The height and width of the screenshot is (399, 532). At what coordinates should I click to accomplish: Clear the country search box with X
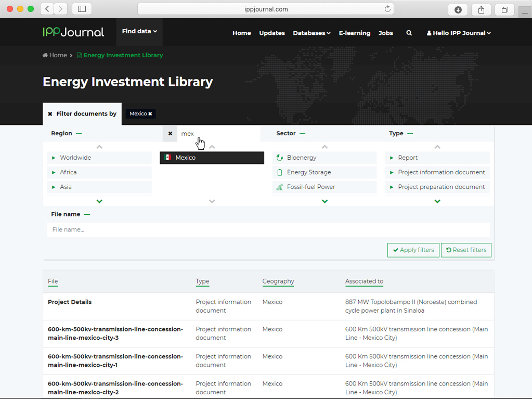tap(170, 134)
